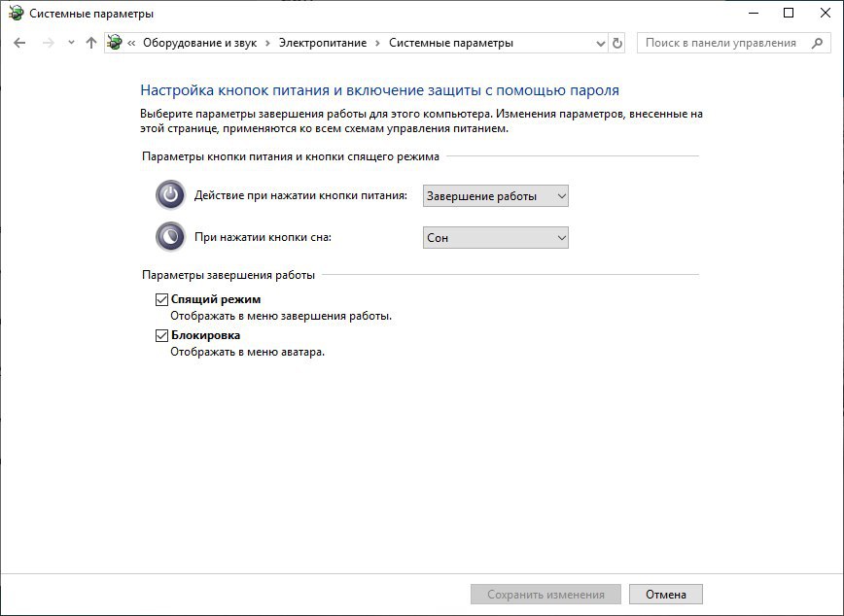The width and height of the screenshot is (844, 616).
Task: Click the magnifier search icon
Action: (817, 43)
